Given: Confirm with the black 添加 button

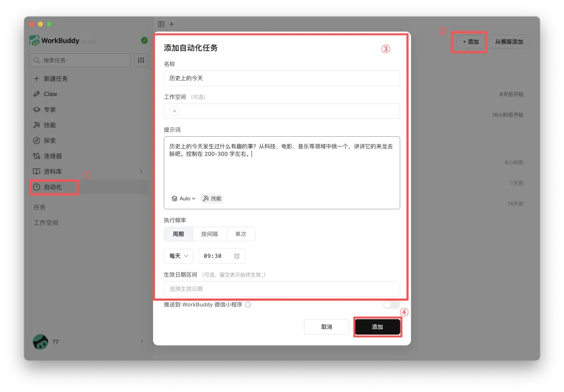Looking at the screenshot, I should tap(378, 327).
